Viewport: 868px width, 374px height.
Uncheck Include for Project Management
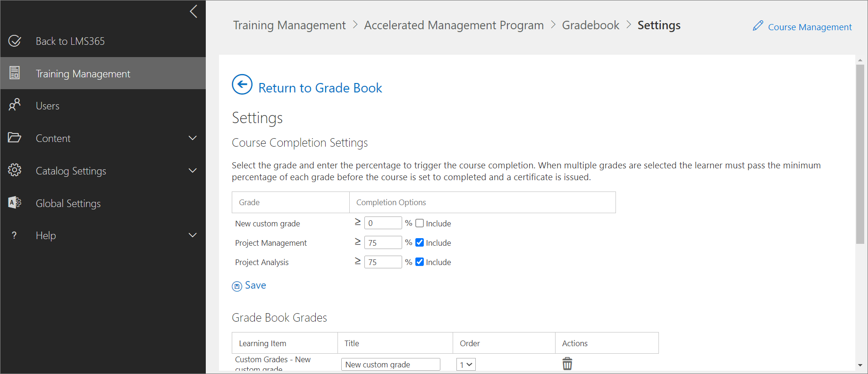coord(420,243)
